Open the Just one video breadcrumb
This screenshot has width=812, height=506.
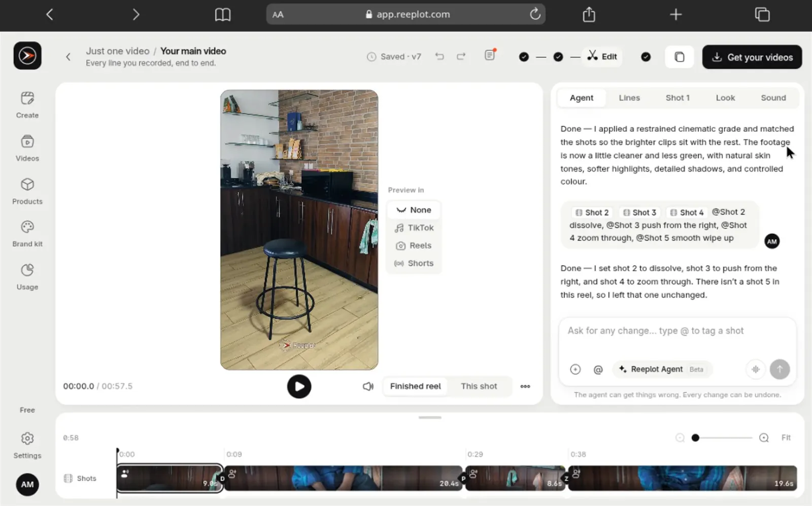[x=118, y=51]
